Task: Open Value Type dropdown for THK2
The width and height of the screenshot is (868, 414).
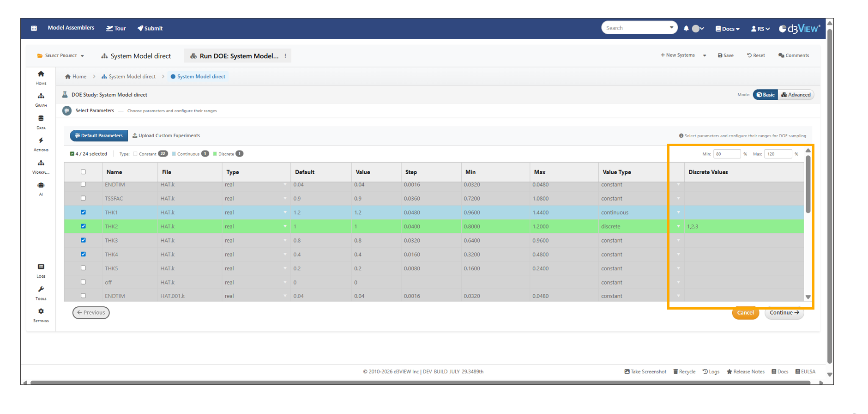Action: tap(678, 226)
